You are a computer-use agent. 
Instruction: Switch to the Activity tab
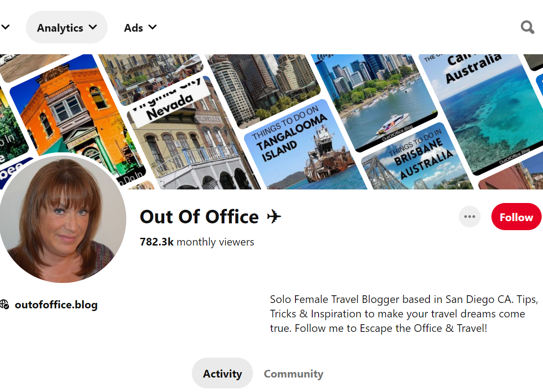point(222,373)
